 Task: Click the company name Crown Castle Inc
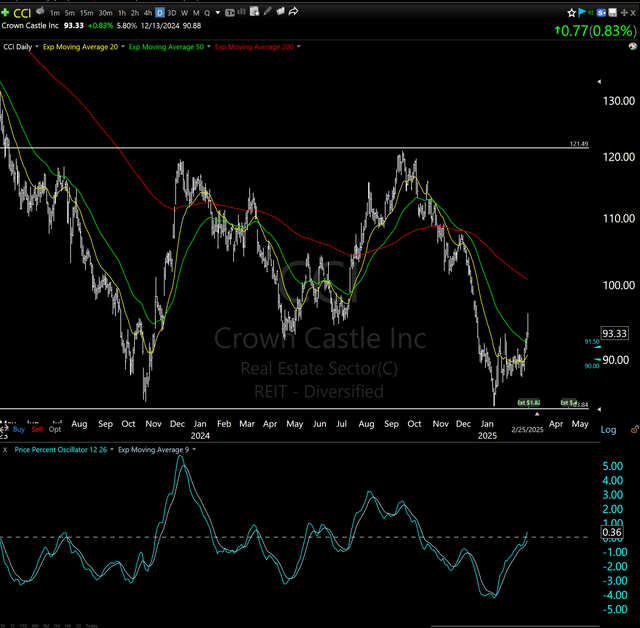click(x=30, y=26)
